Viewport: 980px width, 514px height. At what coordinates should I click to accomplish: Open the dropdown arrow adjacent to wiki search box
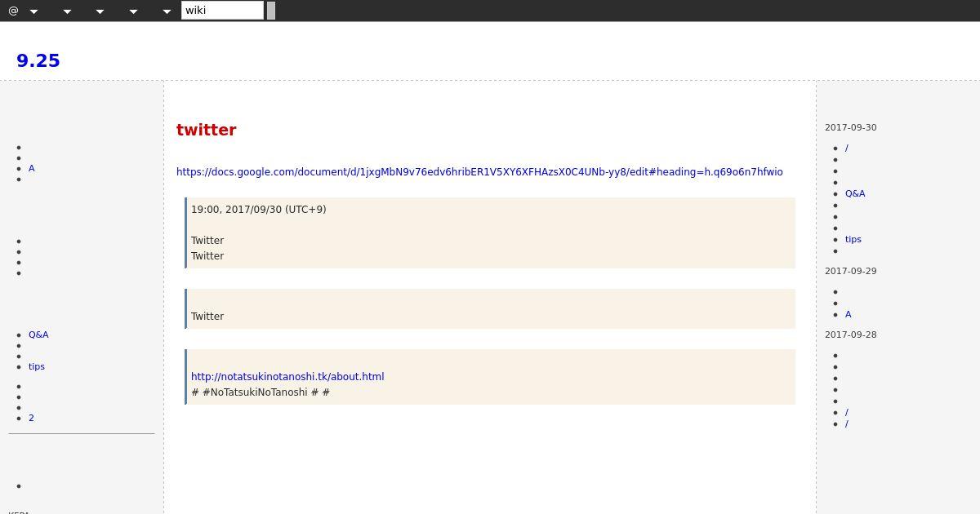pyautogui.click(x=167, y=11)
